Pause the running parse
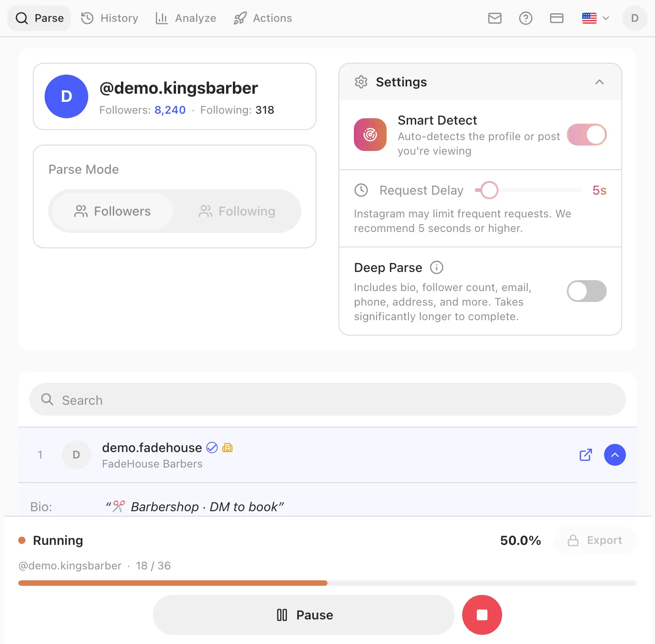Viewport: 655px width, 644px height. click(x=304, y=615)
